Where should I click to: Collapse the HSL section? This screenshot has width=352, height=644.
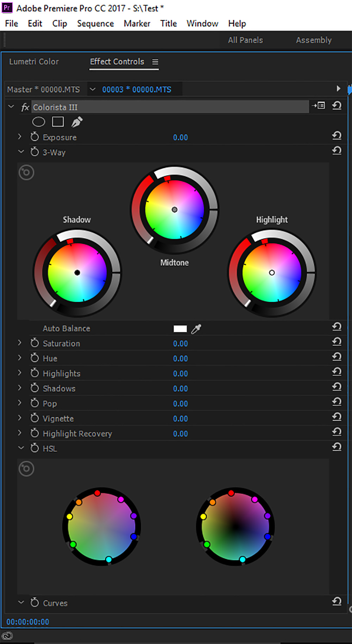click(x=21, y=448)
